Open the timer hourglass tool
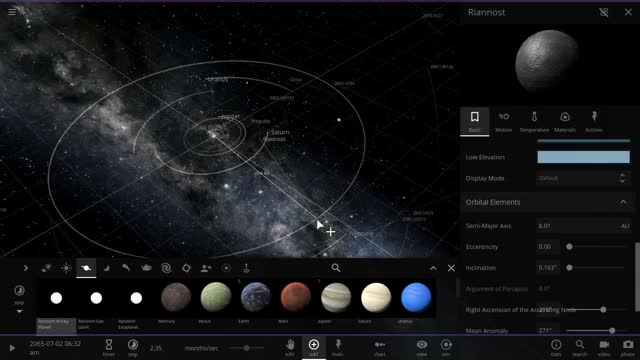The image size is (640, 360). click(109, 347)
